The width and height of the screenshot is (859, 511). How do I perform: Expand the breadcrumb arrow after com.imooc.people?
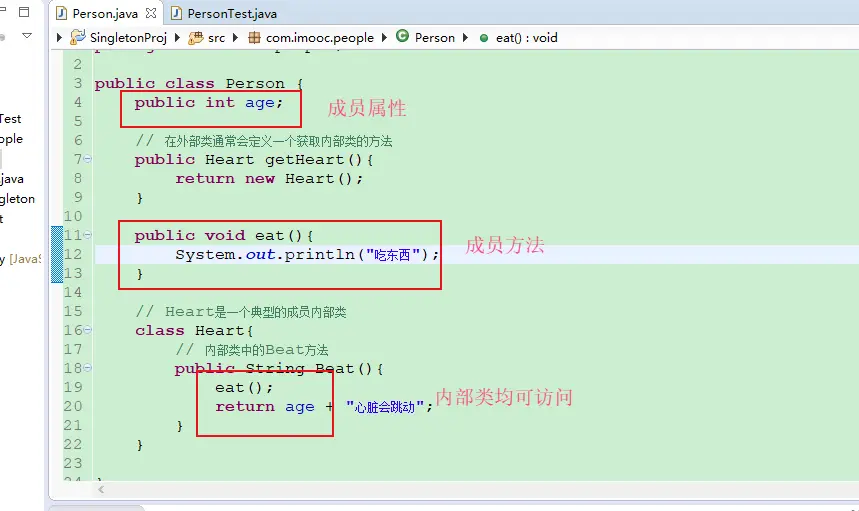click(x=384, y=38)
